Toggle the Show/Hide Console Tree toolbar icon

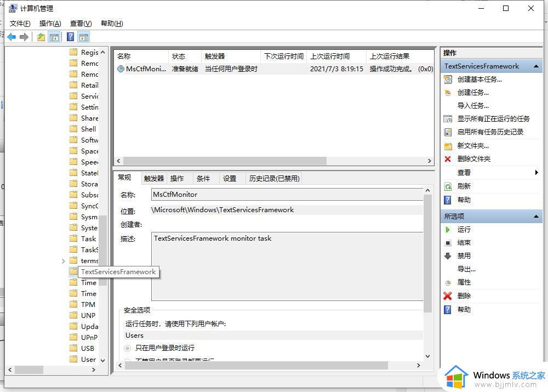pyautogui.click(x=54, y=37)
